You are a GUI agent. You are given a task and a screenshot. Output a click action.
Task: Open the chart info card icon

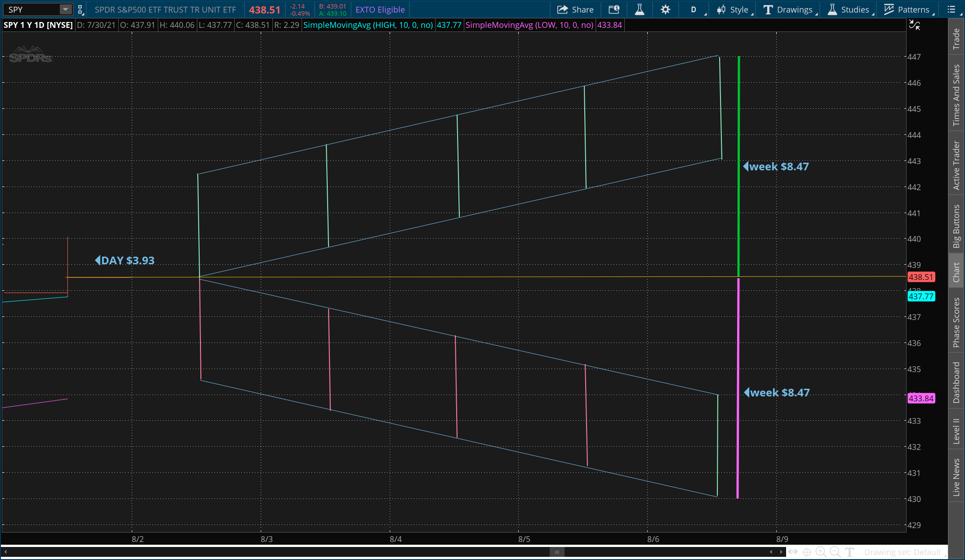pyautogui.click(x=614, y=9)
